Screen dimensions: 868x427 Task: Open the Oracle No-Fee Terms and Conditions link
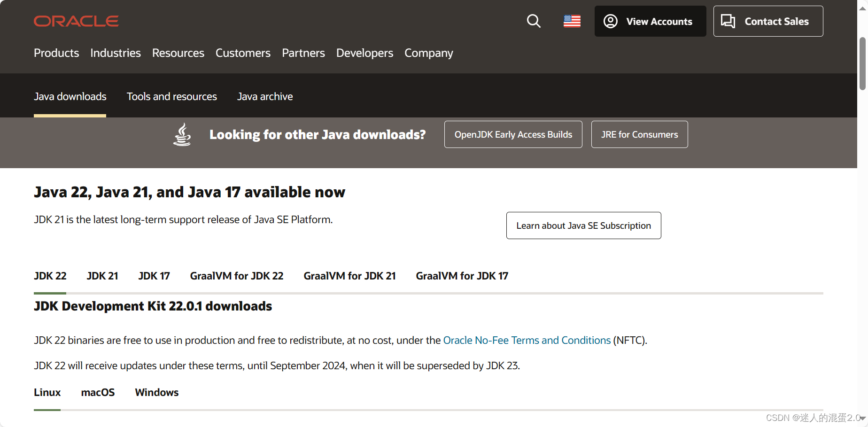[x=527, y=340]
